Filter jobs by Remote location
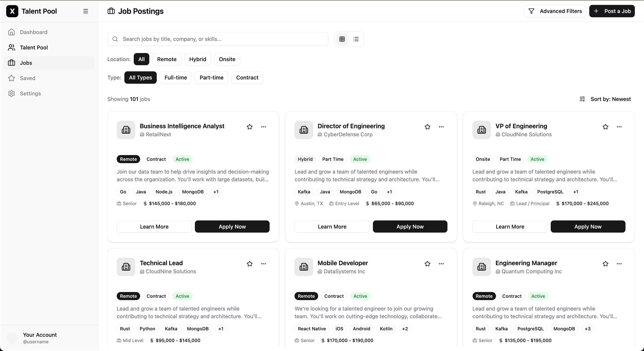Image resolution: width=644 pixels, height=351 pixels. point(167,59)
